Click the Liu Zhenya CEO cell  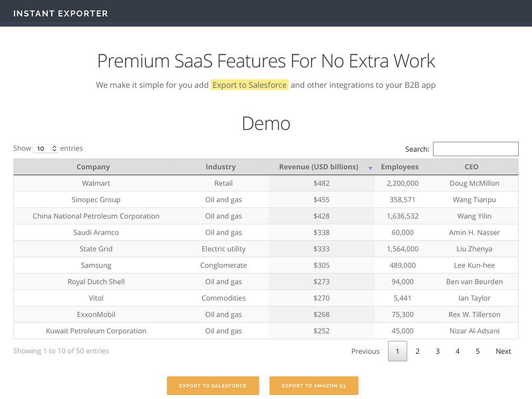coord(474,249)
